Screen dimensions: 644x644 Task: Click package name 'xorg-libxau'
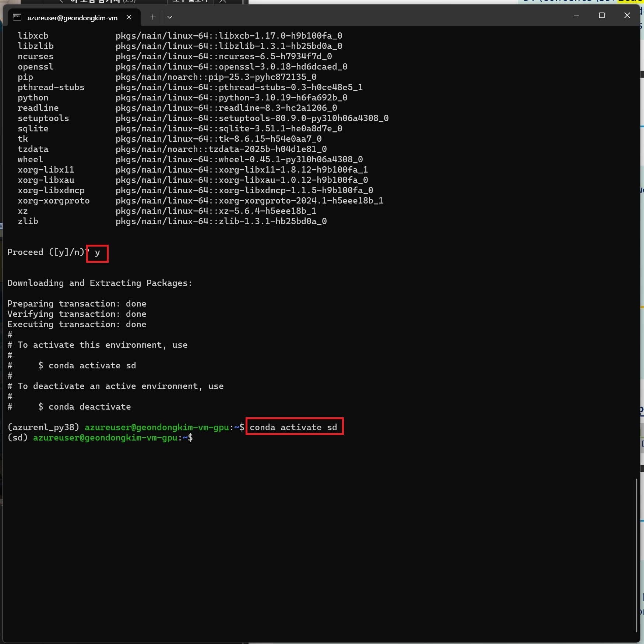click(x=46, y=180)
